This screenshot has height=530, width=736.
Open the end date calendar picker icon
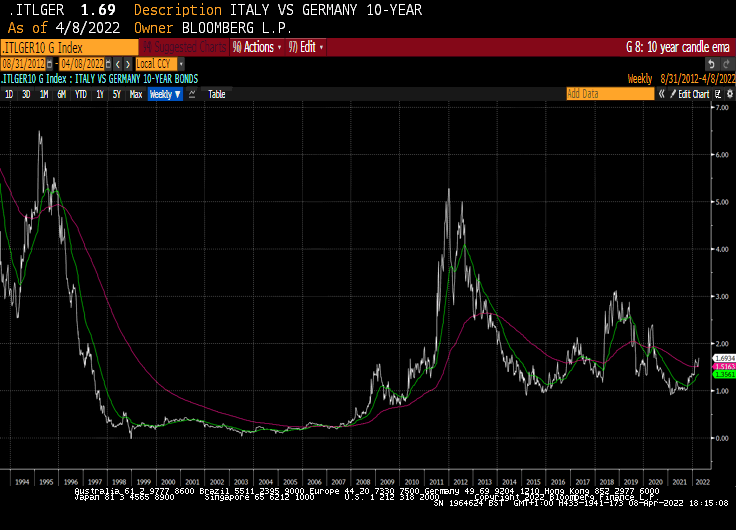point(108,64)
